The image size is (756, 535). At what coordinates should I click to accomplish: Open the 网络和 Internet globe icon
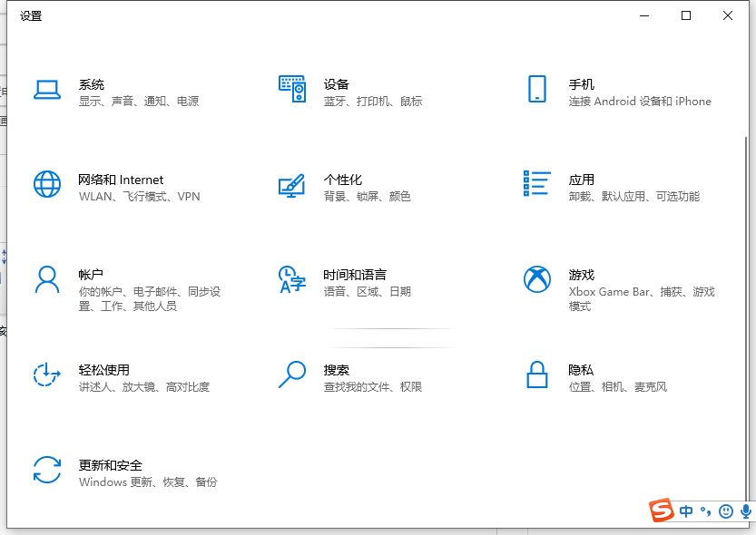tap(47, 184)
